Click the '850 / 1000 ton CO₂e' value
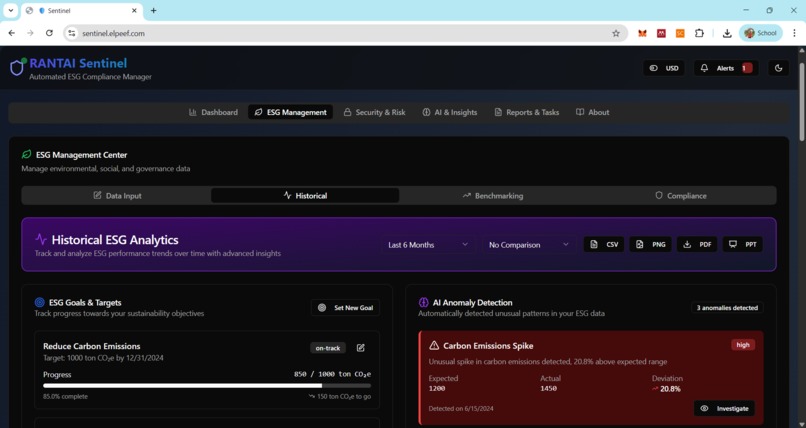The width and height of the screenshot is (806, 428). (x=332, y=374)
